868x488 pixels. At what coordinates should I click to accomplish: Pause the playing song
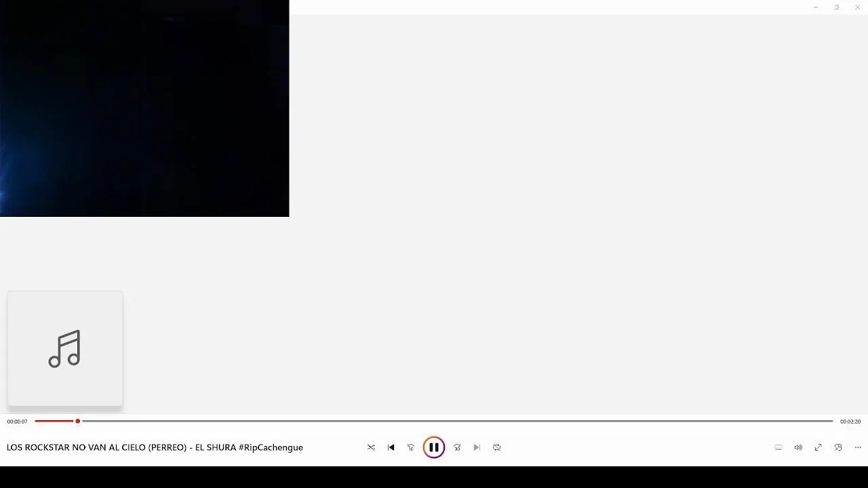[434, 447]
